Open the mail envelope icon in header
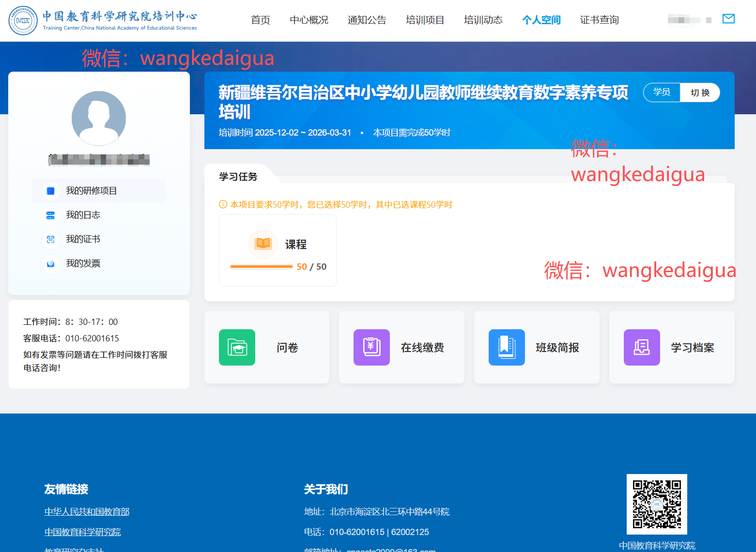The image size is (756, 552). tap(728, 19)
